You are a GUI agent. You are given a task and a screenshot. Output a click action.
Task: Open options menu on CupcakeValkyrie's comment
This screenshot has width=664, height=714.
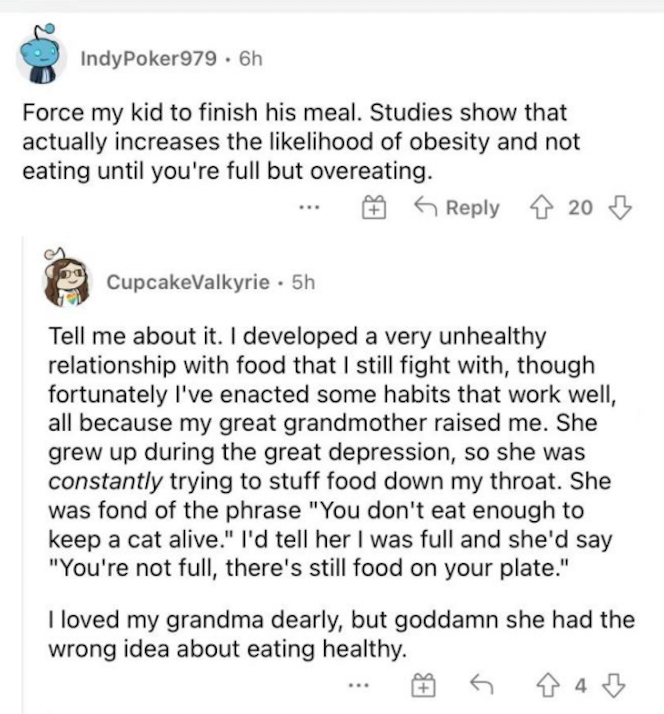tap(359, 685)
